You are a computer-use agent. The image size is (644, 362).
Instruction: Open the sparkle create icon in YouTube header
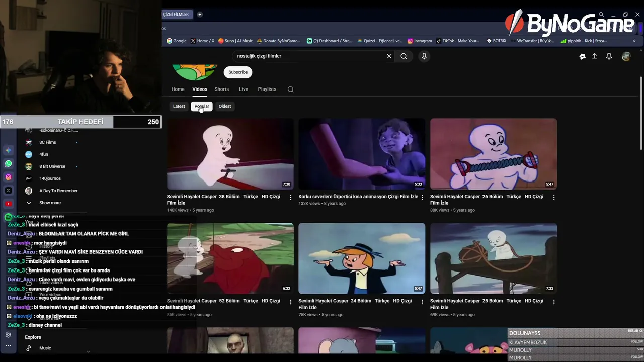click(x=582, y=56)
